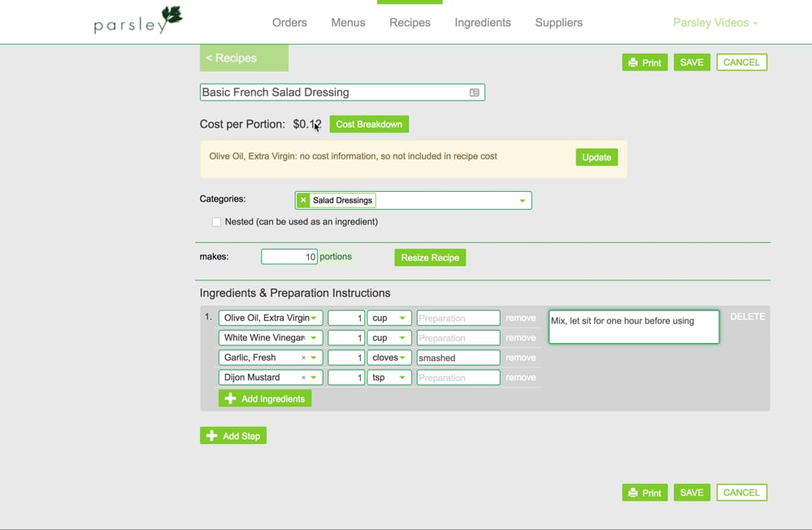This screenshot has height=530, width=812.
Task: Click the Resize Recipe button
Action: tap(430, 257)
